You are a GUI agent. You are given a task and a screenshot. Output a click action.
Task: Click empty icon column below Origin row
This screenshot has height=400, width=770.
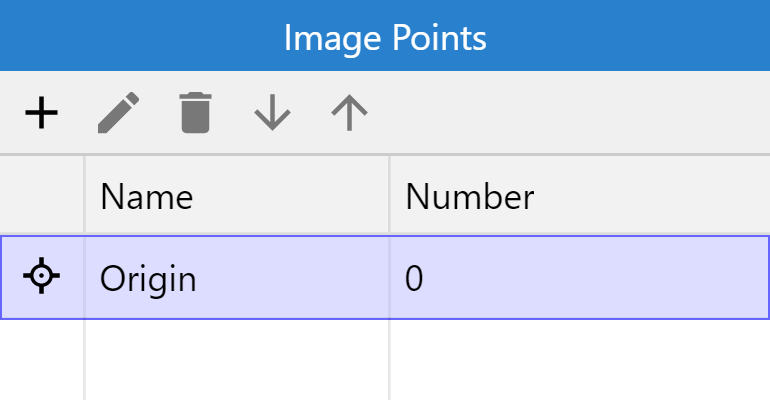(42, 360)
